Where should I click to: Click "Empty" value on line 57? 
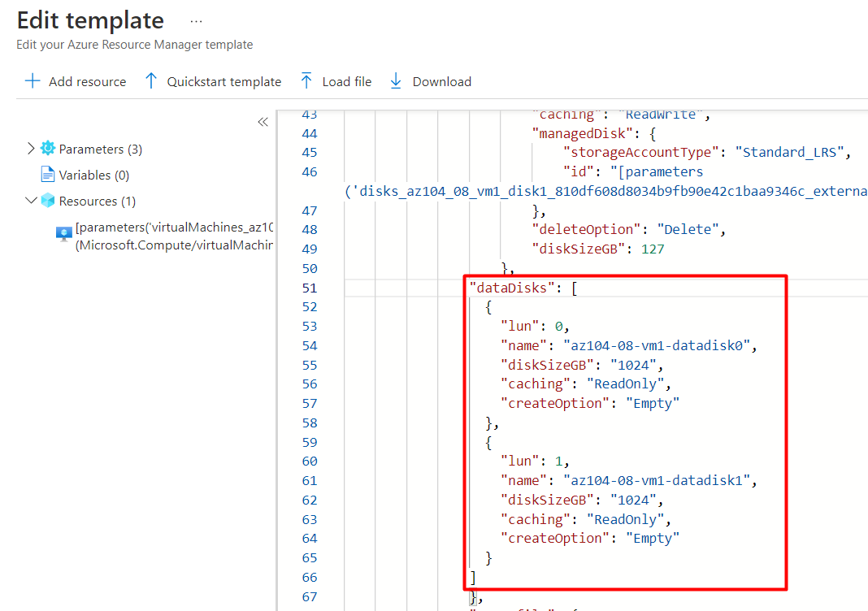click(x=653, y=404)
